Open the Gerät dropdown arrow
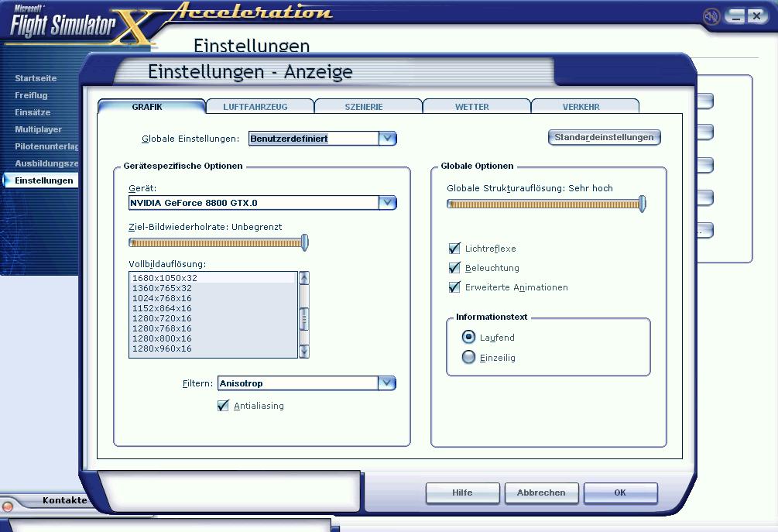 388,202
